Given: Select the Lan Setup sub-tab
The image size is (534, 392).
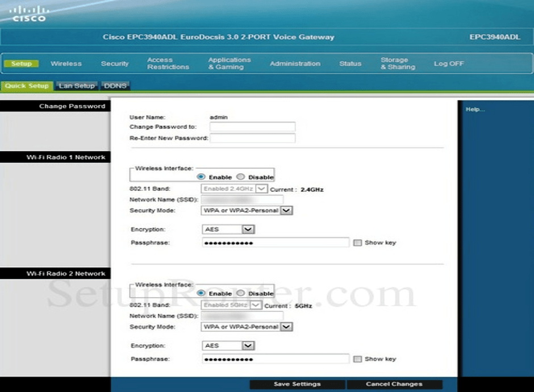Looking at the screenshot, I should pos(77,86).
